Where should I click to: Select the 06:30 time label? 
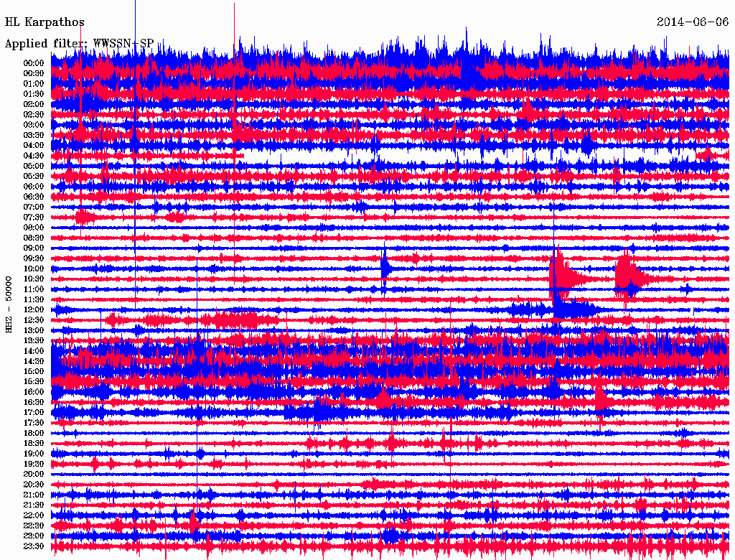click(34, 197)
